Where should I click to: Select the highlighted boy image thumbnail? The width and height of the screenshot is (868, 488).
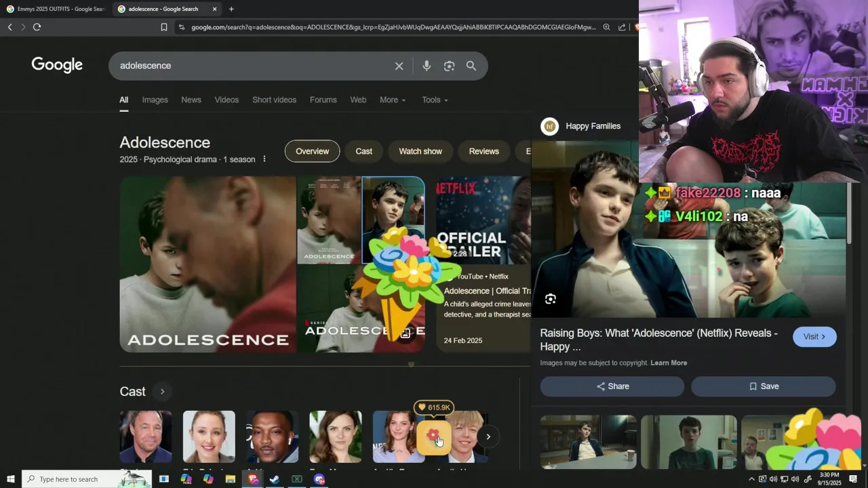click(393, 220)
